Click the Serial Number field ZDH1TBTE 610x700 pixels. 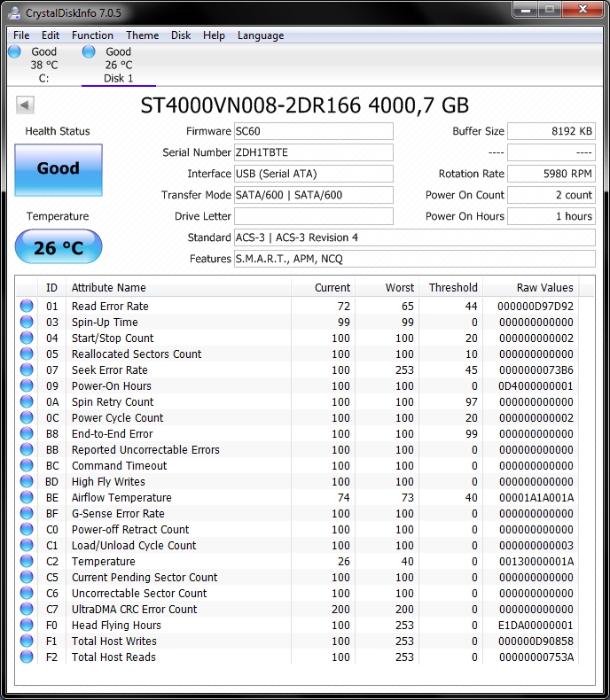pyautogui.click(x=314, y=152)
